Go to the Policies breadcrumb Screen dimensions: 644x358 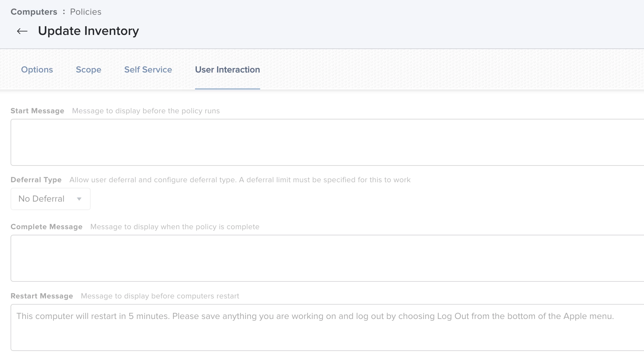point(86,12)
